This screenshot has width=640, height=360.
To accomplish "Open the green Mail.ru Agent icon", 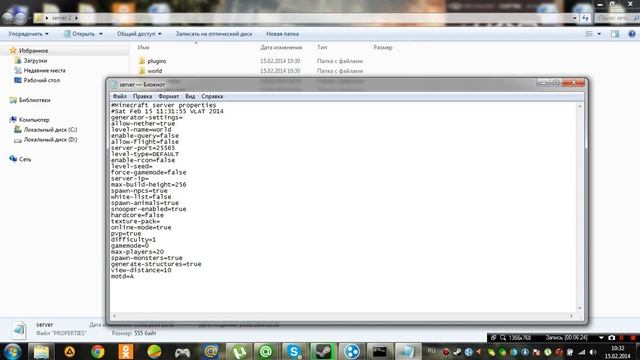I will click(266, 351).
